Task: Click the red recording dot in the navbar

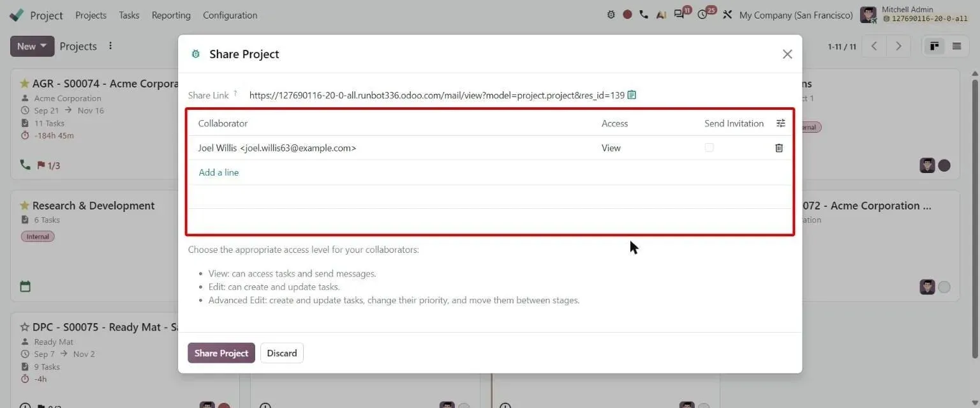Action: pos(627,15)
